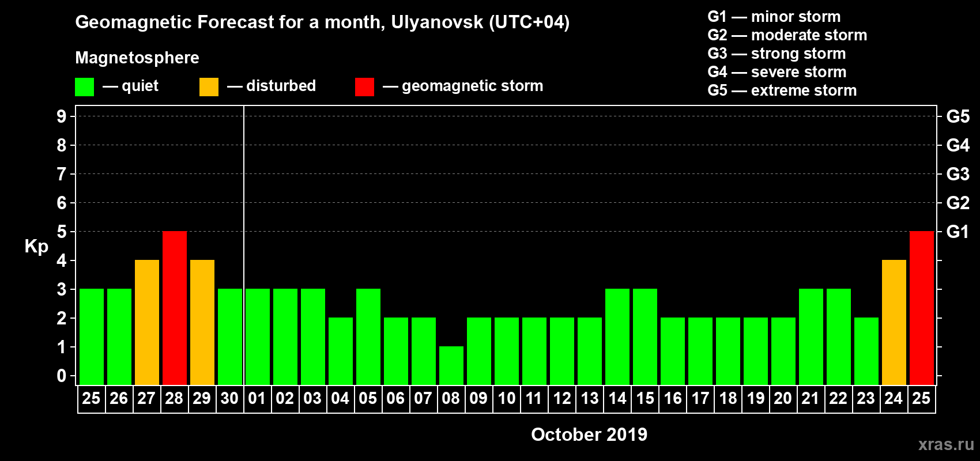This screenshot has width=980, height=461.
Task: Click the green bar for October 18
Action: tap(728, 351)
